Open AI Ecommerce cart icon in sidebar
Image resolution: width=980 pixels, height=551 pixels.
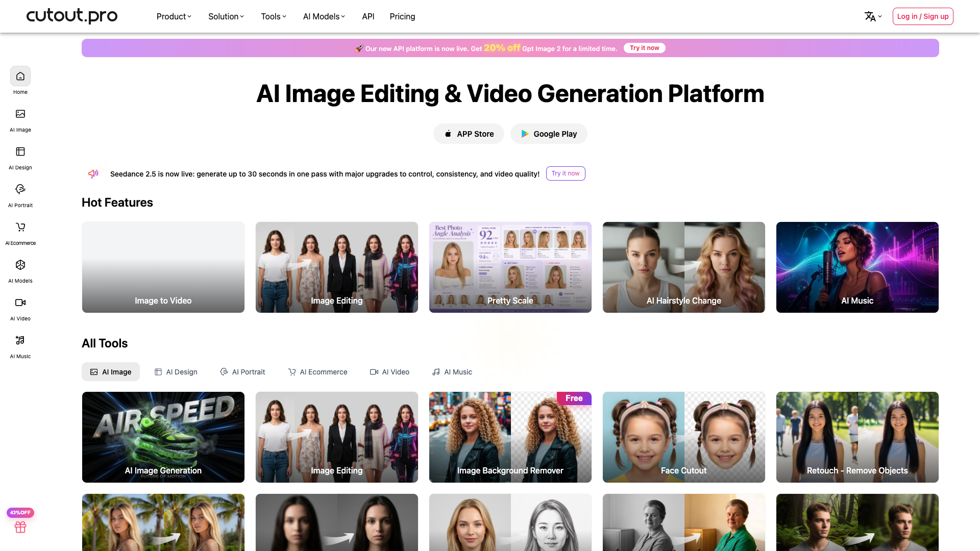[x=20, y=227]
